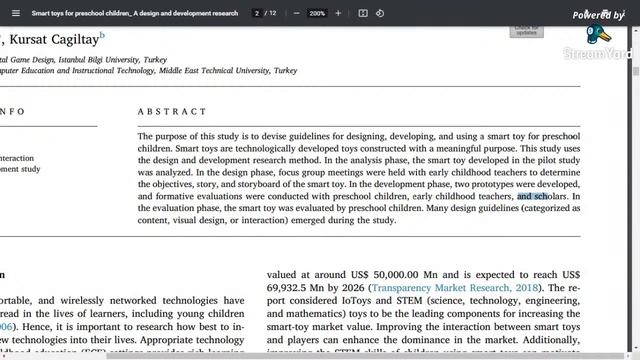This screenshot has height=360, width=640.
Task: Click the StreamYard duck logo
Action: 598,35
